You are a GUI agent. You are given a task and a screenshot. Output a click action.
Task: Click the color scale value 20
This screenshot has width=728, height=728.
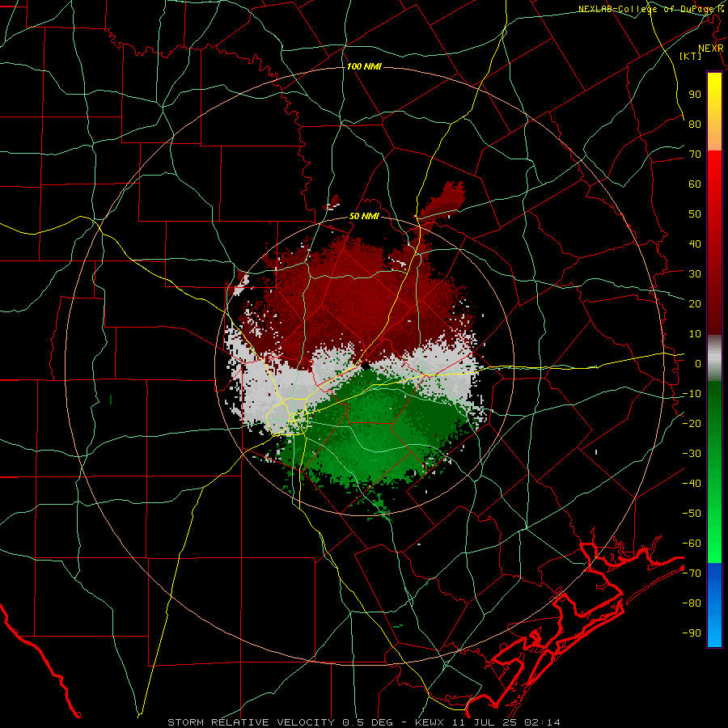point(695,304)
